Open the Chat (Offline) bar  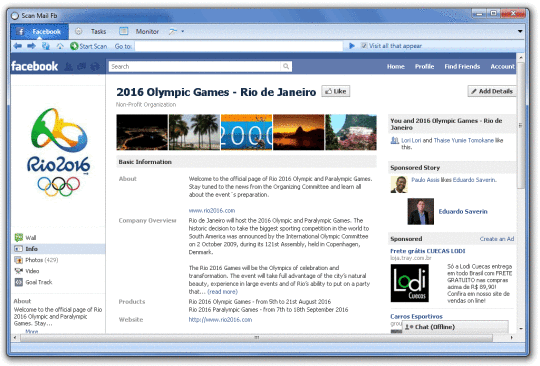[x=455, y=327]
